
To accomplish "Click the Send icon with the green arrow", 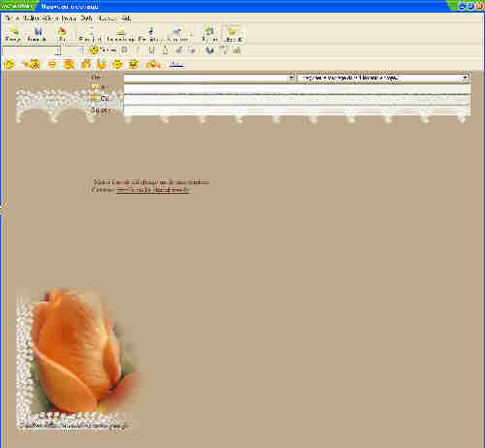I will (x=14, y=34).
